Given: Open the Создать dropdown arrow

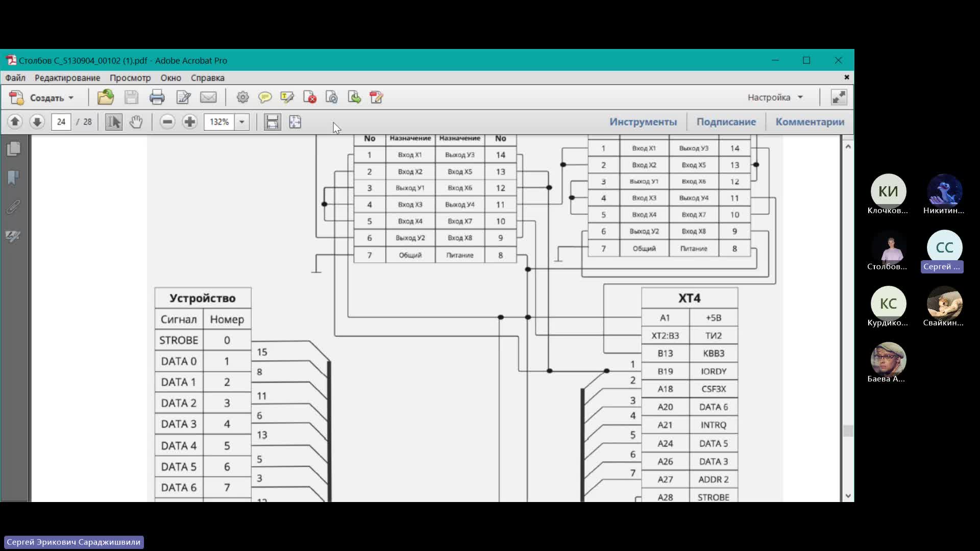Looking at the screenshot, I should click(x=71, y=98).
